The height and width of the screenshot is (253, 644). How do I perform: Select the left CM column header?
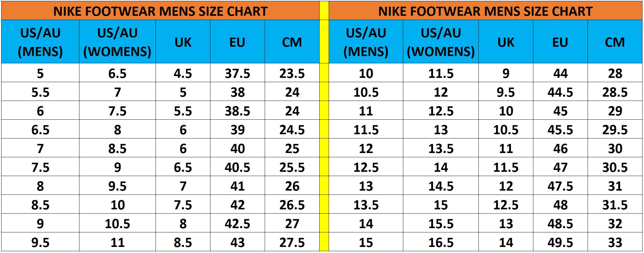[x=292, y=42]
